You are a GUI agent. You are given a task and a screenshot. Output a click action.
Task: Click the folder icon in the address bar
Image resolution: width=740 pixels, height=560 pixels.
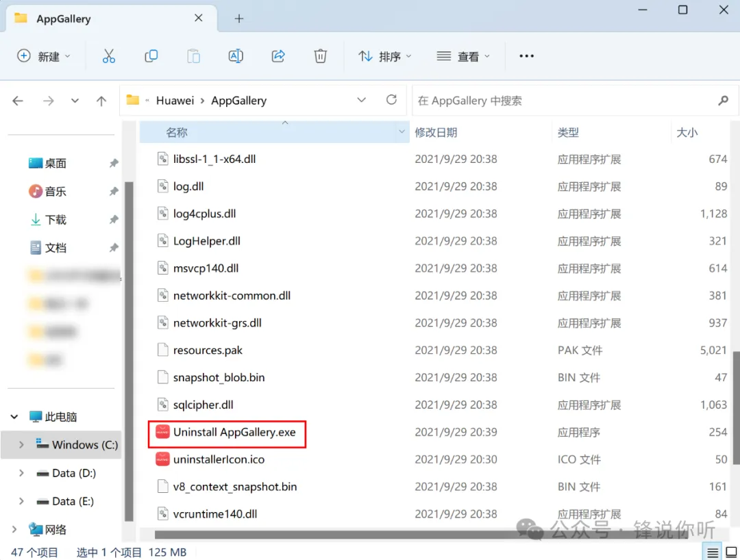click(x=133, y=101)
